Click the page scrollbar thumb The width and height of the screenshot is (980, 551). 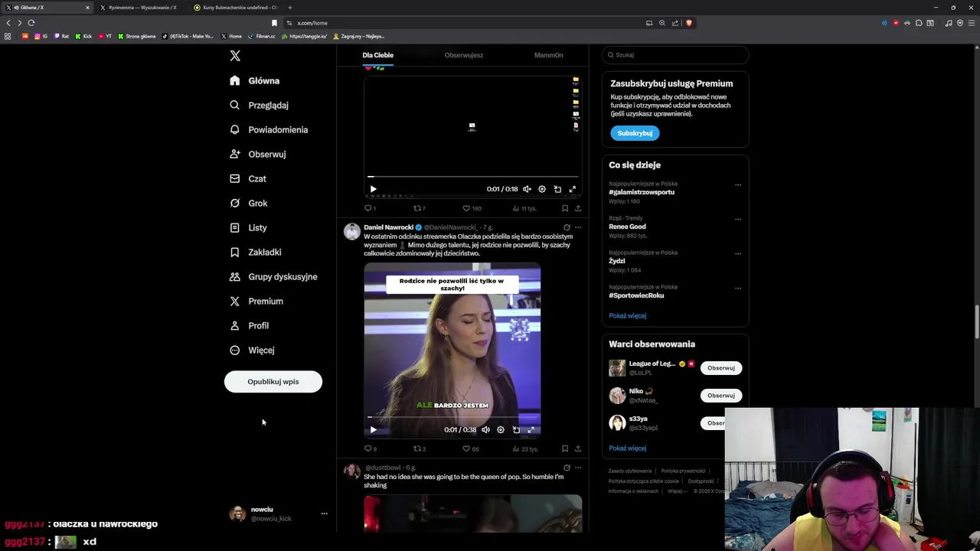(976, 321)
